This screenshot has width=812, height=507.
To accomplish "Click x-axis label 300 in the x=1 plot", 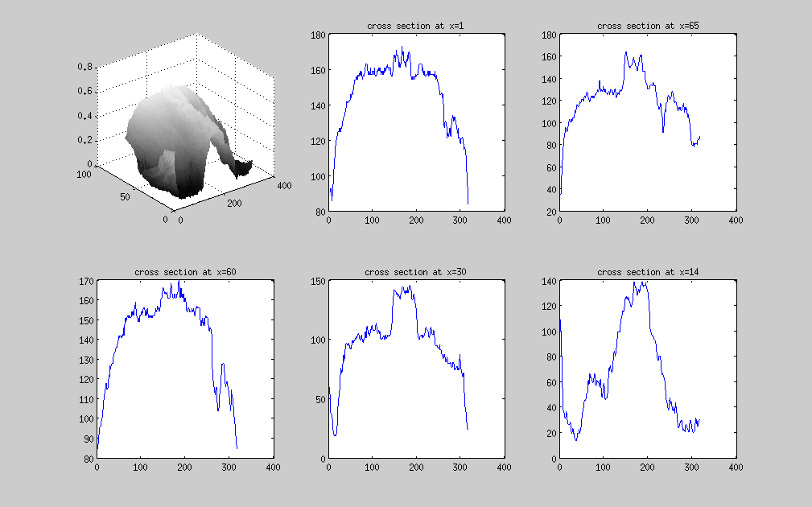I will (460, 220).
